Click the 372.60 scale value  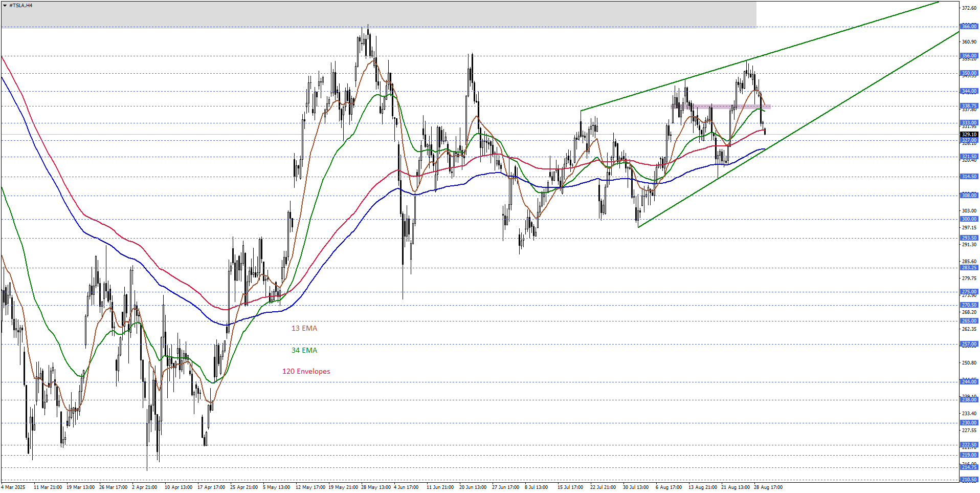click(969, 8)
